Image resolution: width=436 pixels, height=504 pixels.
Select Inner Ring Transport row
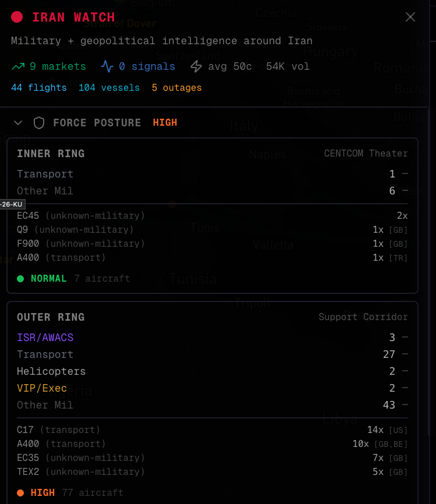pyautogui.click(x=212, y=174)
